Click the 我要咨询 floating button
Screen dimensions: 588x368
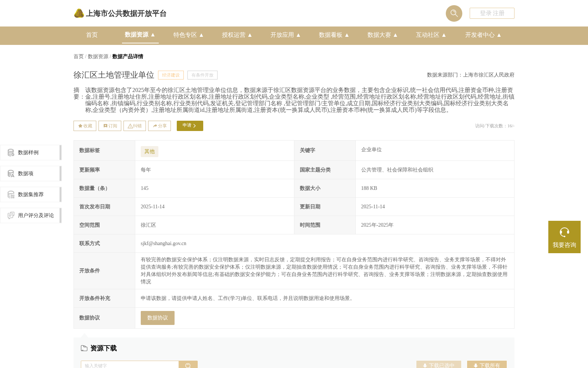(x=564, y=237)
